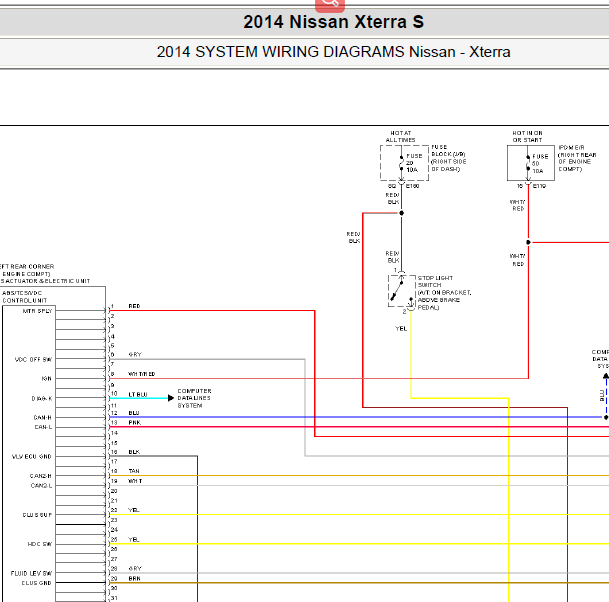Click the 'YEL' label below stop light switch
609x602 pixels.
point(401,329)
